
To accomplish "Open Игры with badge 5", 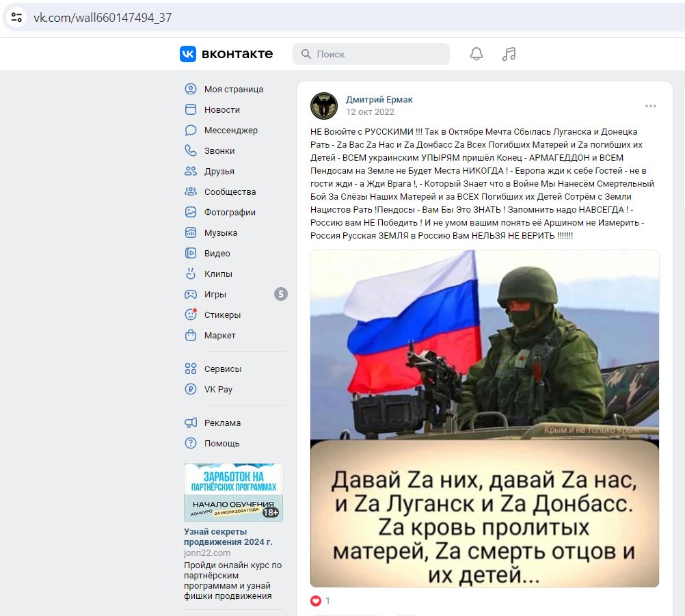I will [x=235, y=295].
